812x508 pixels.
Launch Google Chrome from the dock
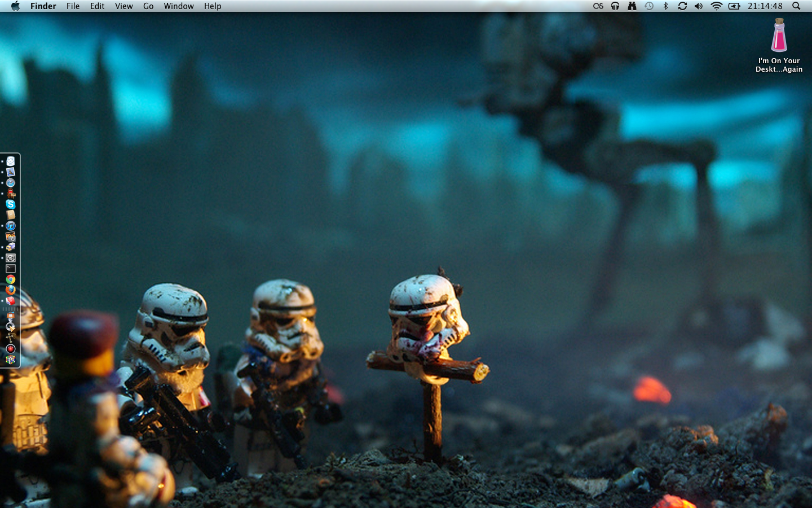(x=10, y=279)
